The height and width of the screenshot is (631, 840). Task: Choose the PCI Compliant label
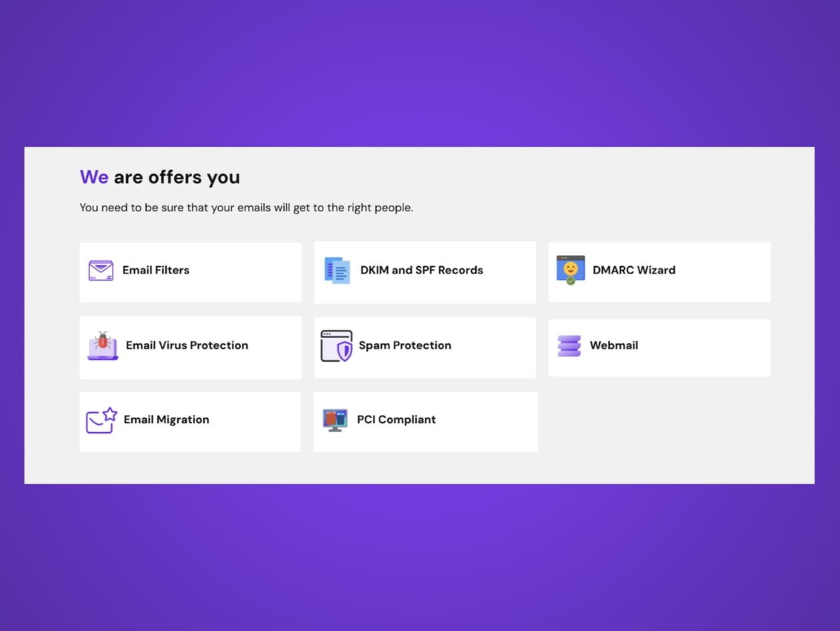[x=396, y=420]
